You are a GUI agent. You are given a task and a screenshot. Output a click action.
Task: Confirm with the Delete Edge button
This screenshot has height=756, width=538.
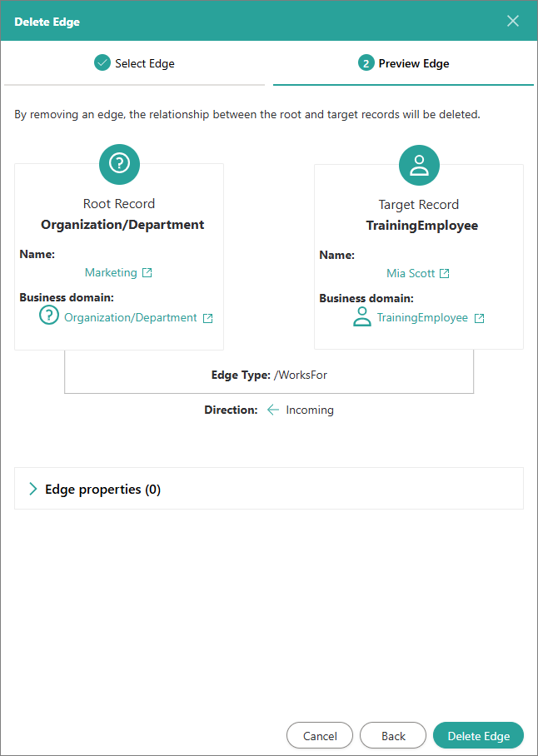coord(478,736)
